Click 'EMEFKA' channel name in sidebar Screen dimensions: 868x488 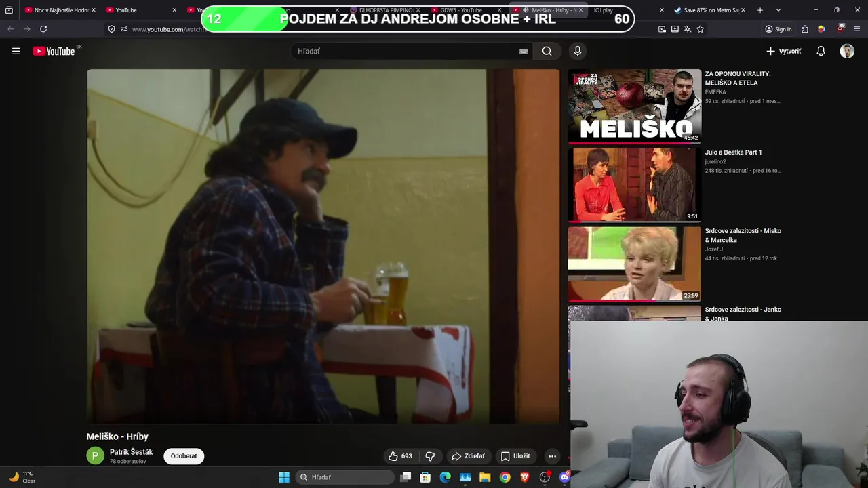(715, 92)
